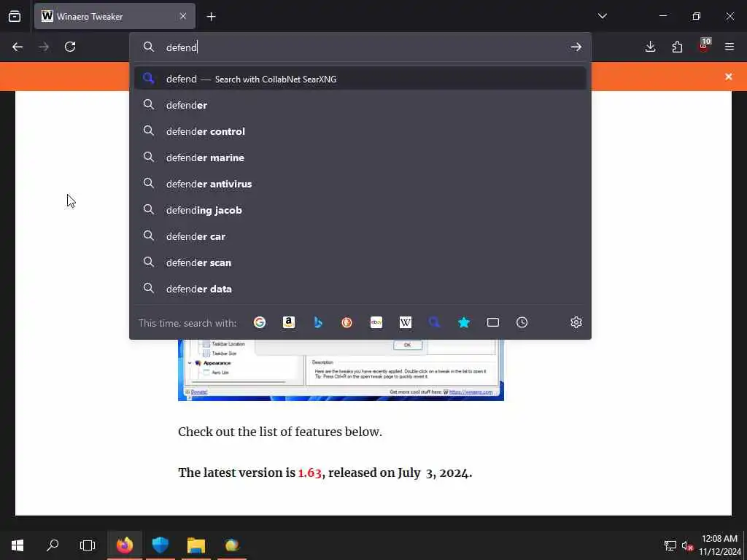Search with the Bing engine icon
The height and width of the screenshot is (560, 747).
[318, 322]
